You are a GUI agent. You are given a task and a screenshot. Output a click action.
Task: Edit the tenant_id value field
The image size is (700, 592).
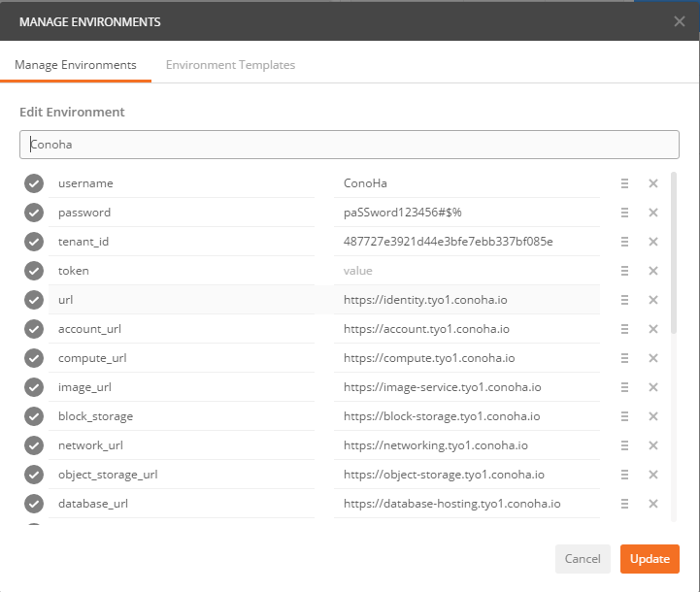click(467, 242)
